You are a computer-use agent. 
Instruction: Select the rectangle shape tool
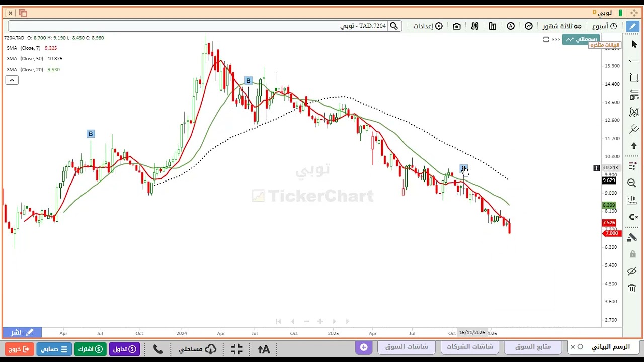point(634,78)
